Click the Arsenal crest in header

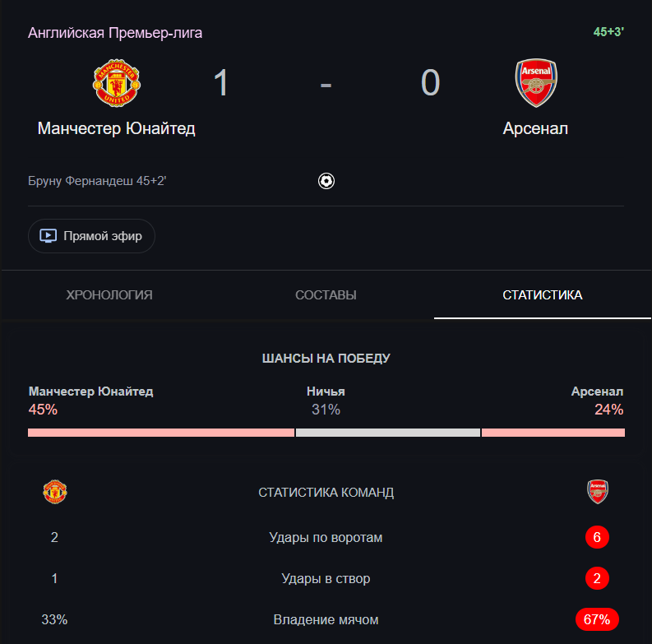pyautogui.click(x=535, y=82)
